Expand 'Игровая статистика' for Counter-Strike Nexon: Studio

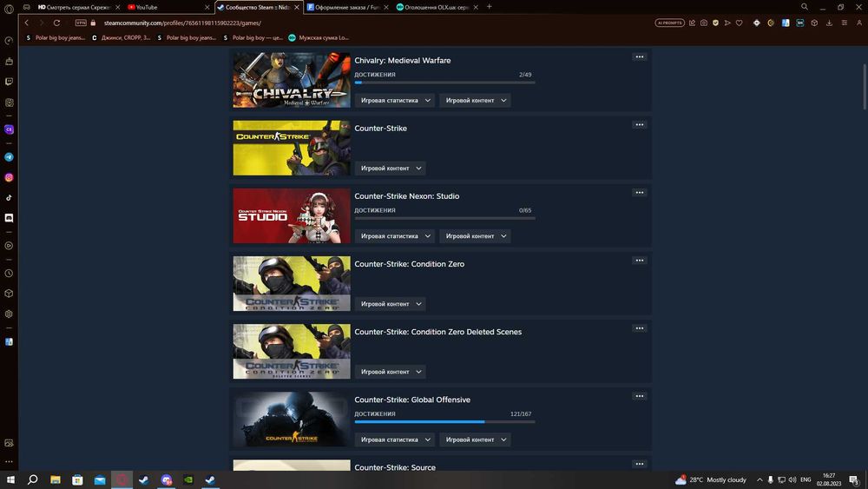pyautogui.click(x=395, y=236)
